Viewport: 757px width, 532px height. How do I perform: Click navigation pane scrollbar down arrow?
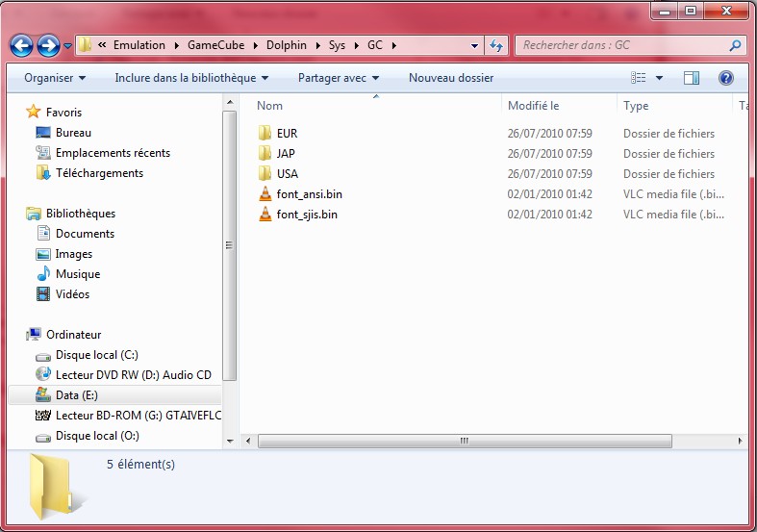(230, 441)
